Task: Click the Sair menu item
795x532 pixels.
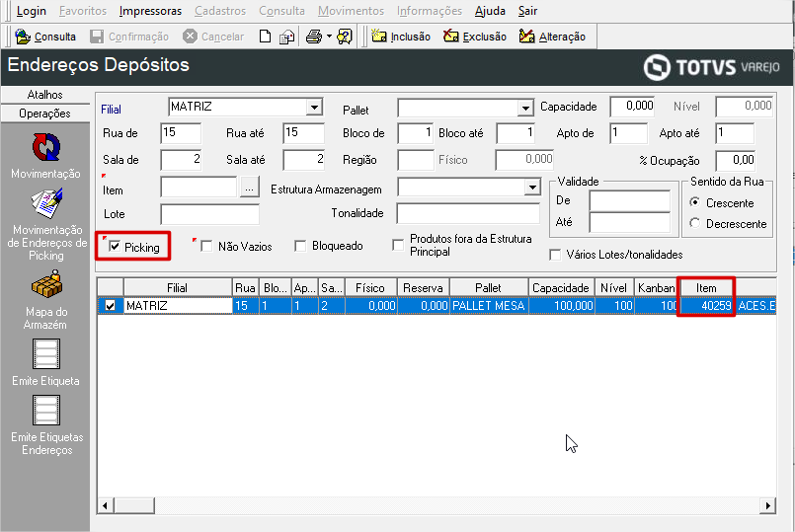Action: pos(527,11)
